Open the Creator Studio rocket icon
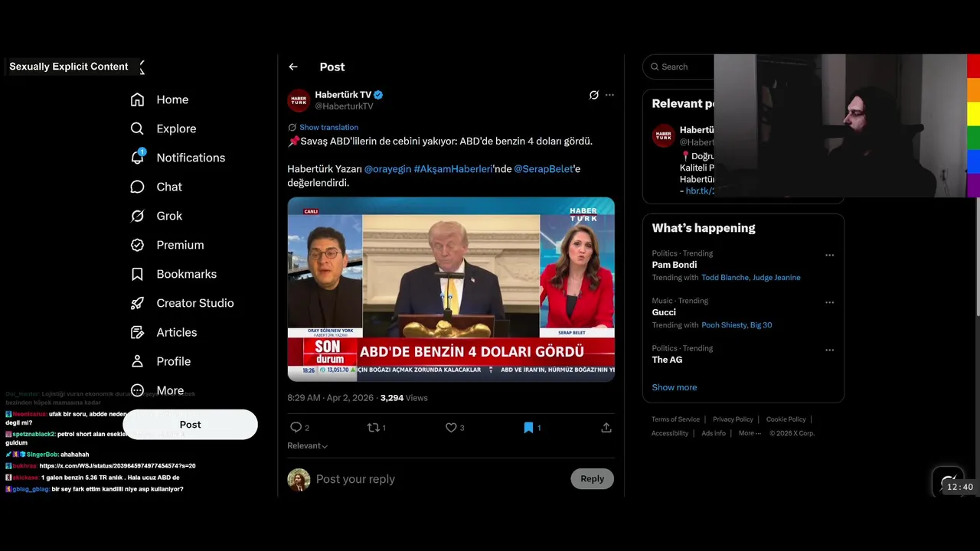 coord(137,303)
